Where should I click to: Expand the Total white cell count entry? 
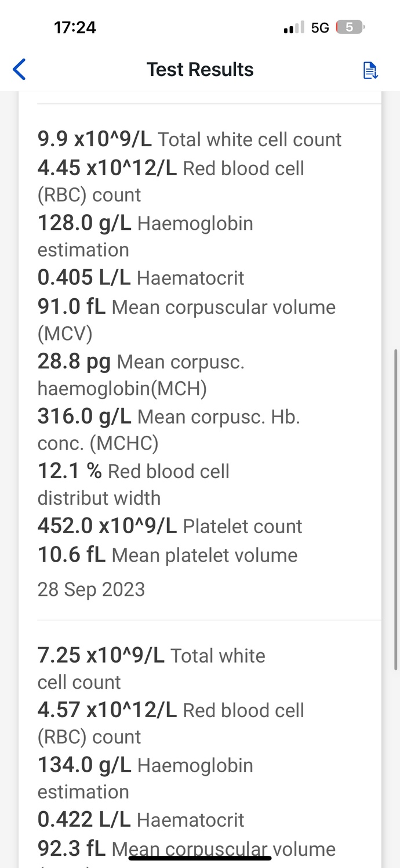[190, 139]
